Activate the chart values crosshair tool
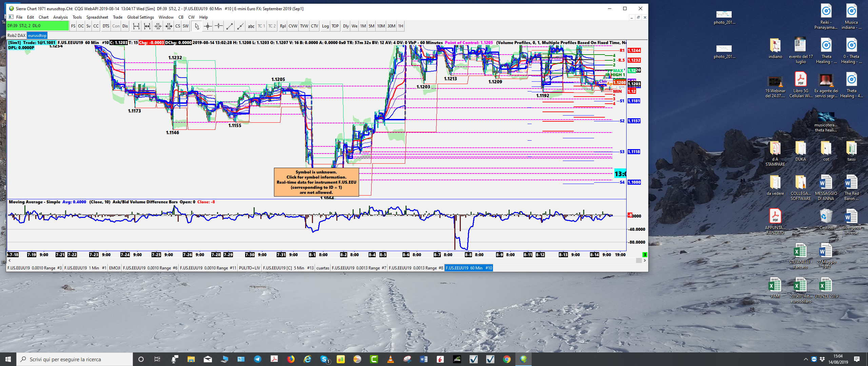The width and height of the screenshot is (868, 366). pyautogui.click(x=208, y=26)
